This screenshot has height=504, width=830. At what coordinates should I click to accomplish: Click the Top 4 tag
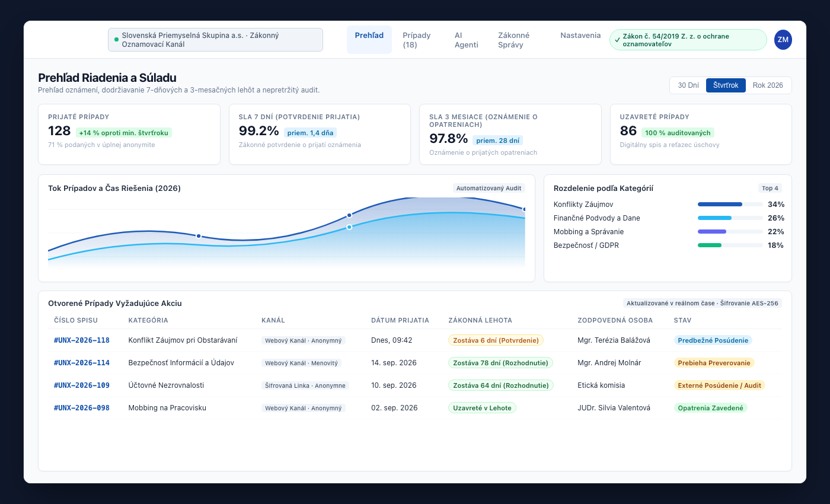coord(770,188)
